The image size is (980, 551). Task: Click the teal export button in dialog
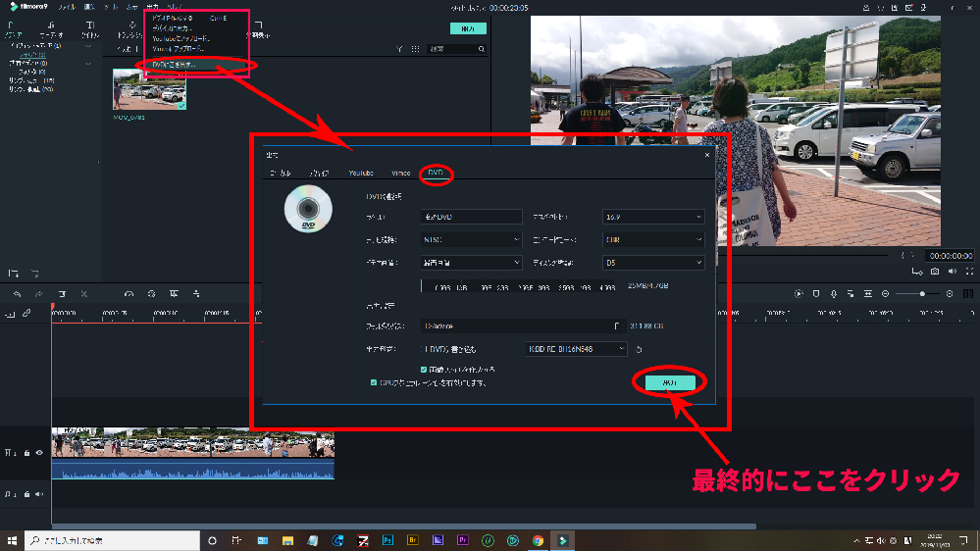click(x=670, y=382)
